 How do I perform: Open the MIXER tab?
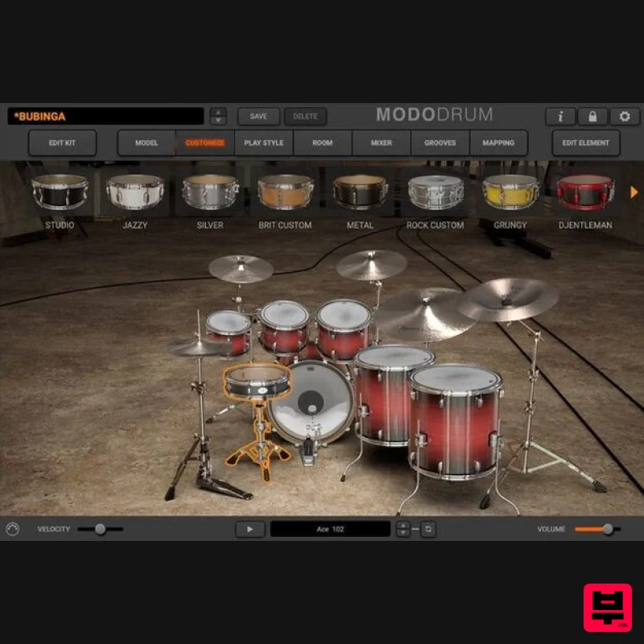tap(381, 143)
